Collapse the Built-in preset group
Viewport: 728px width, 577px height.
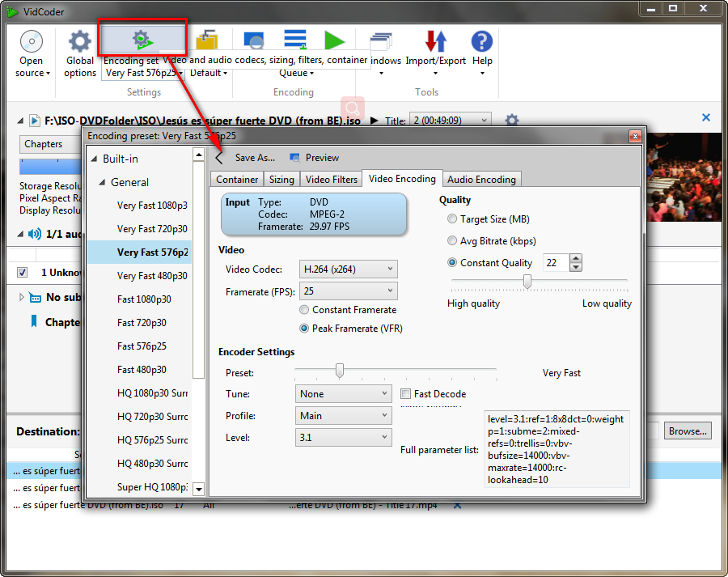[x=95, y=159]
